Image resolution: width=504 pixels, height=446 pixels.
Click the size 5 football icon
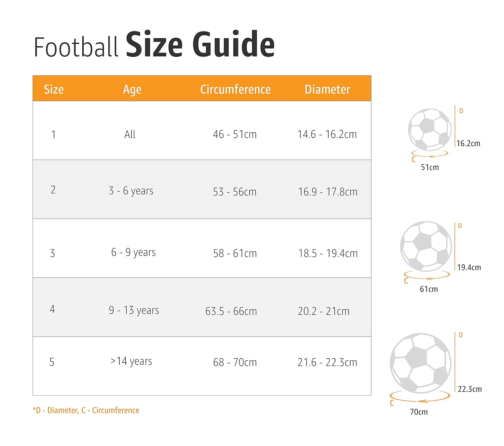click(420, 363)
